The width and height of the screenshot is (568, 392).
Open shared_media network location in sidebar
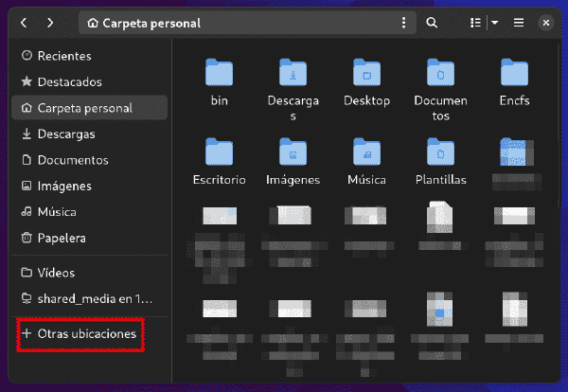[90, 298]
